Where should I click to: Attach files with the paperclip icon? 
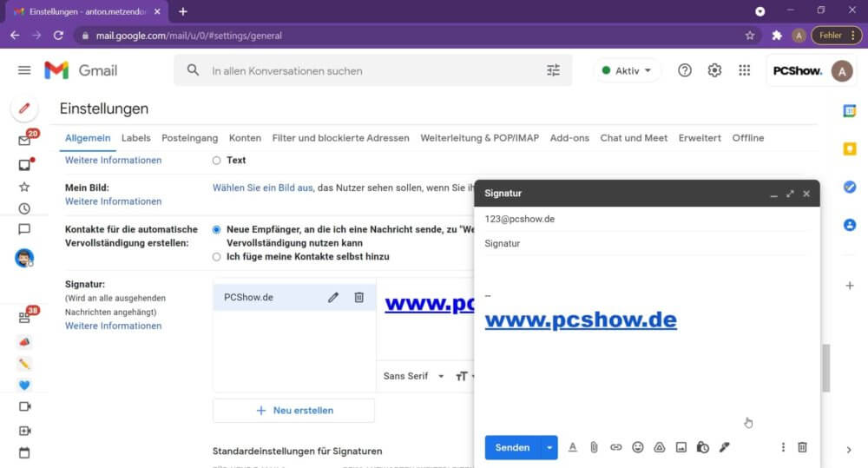(594, 447)
